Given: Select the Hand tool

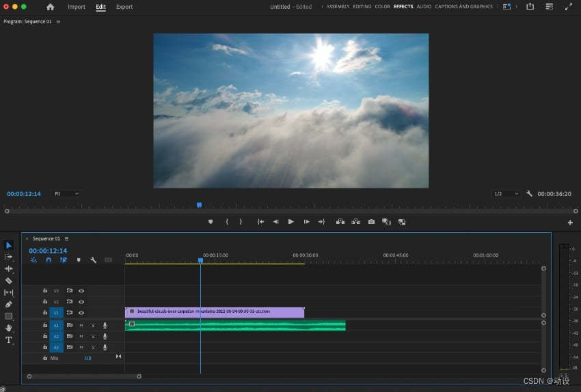Looking at the screenshot, I should point(9,328).
